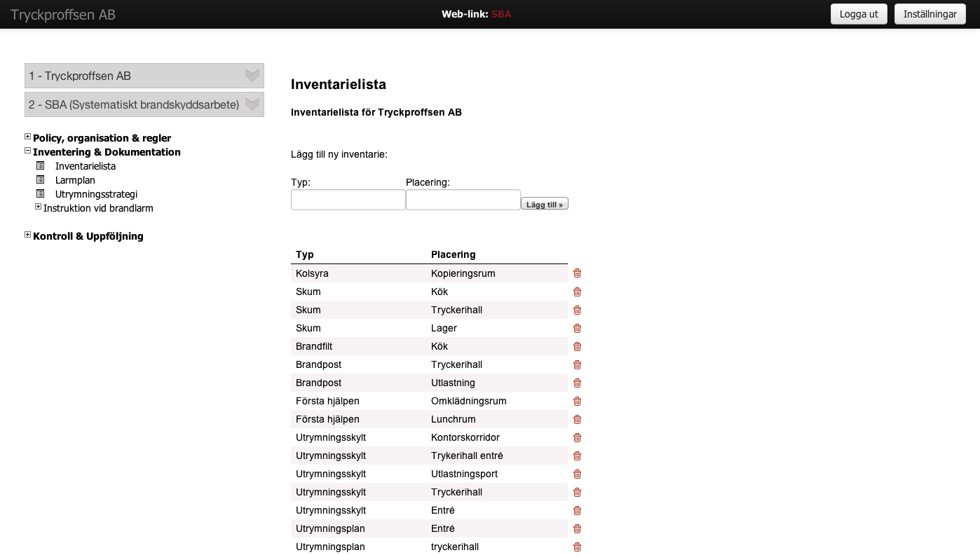This screenshot has width=980, height=555.
Task: Delete the Skum Kök inventory row
Action: (x=578, y=292)
